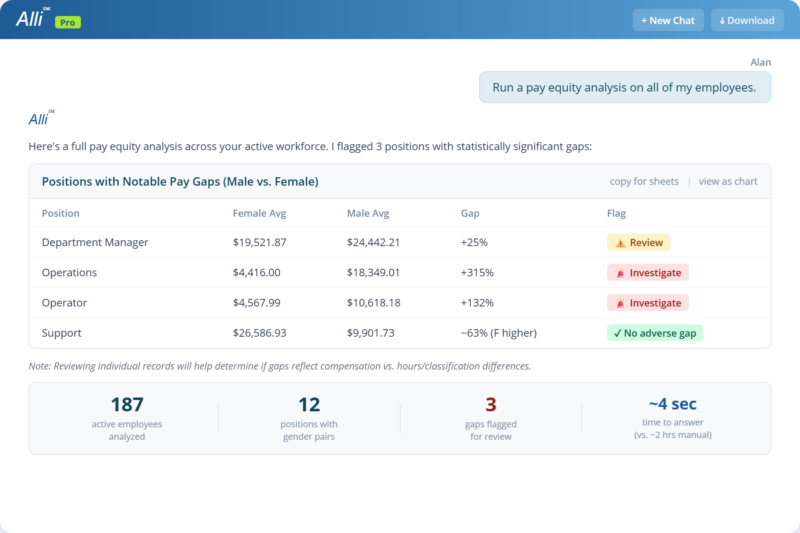Click the +132% gap value
The image size is (800, 533).
point(477,303)
